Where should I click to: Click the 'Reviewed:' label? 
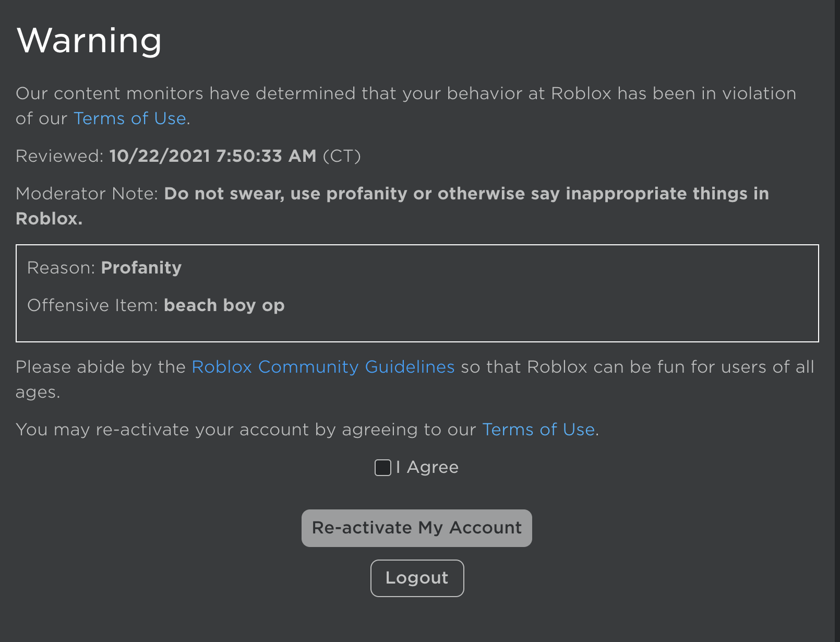(59, 156)
